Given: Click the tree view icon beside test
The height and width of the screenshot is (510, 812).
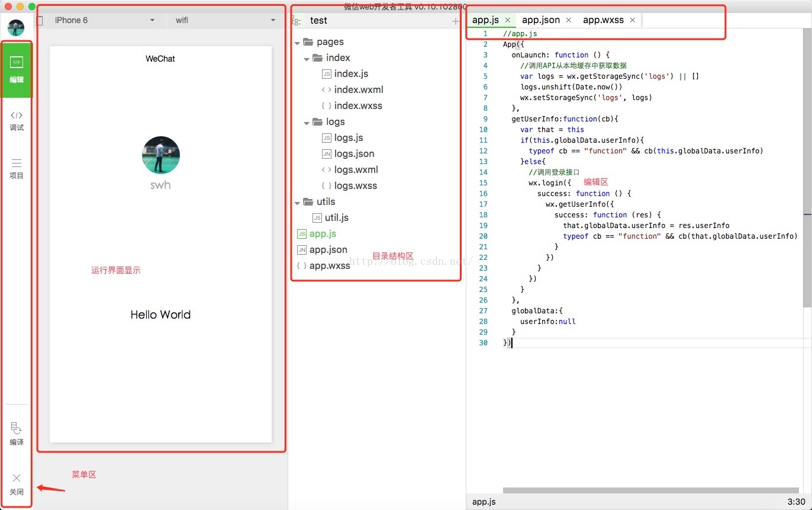Looking at the screenshot, I should [297, 21].
